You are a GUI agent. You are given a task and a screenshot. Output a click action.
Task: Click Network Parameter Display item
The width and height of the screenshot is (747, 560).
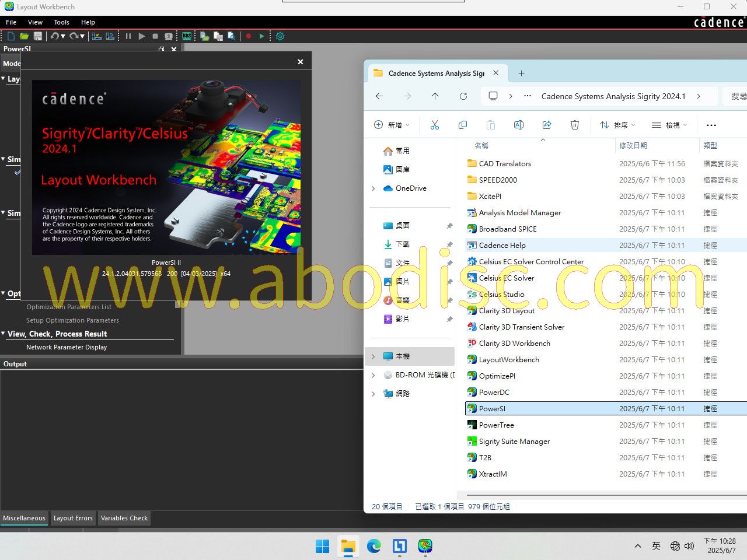tap(67, 347)
